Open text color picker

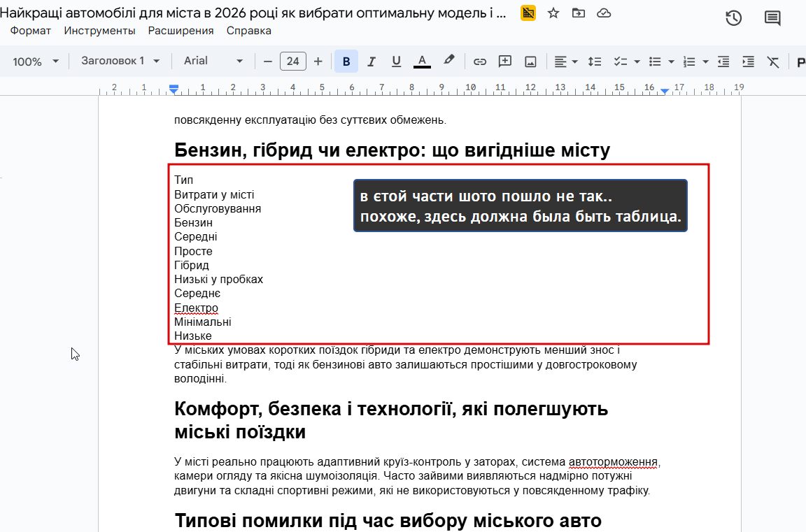pyautogui.click(x=422, y=62)
